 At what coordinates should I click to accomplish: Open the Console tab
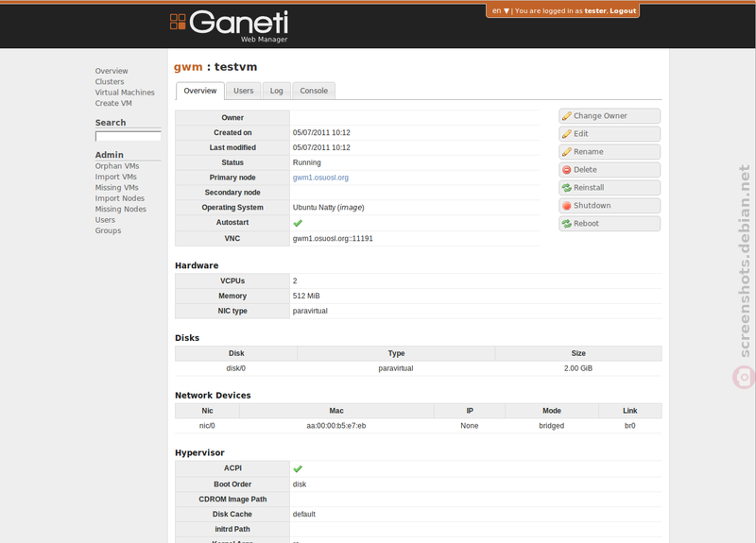tap(314, 91)
